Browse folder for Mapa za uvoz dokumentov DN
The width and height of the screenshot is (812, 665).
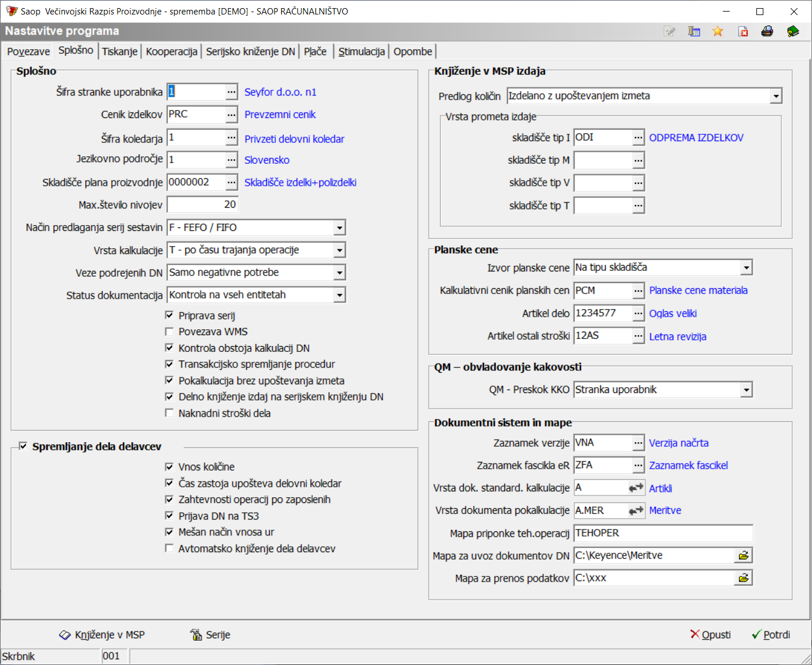pos(743,556)
